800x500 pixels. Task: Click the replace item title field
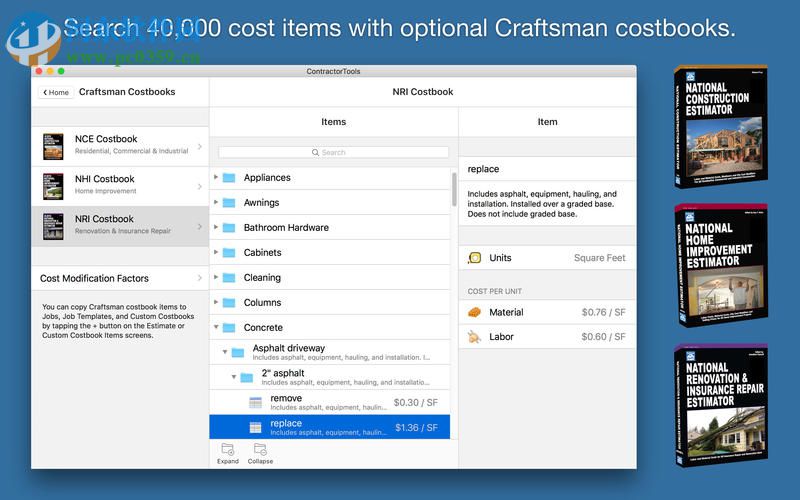(x=547, y=169)
